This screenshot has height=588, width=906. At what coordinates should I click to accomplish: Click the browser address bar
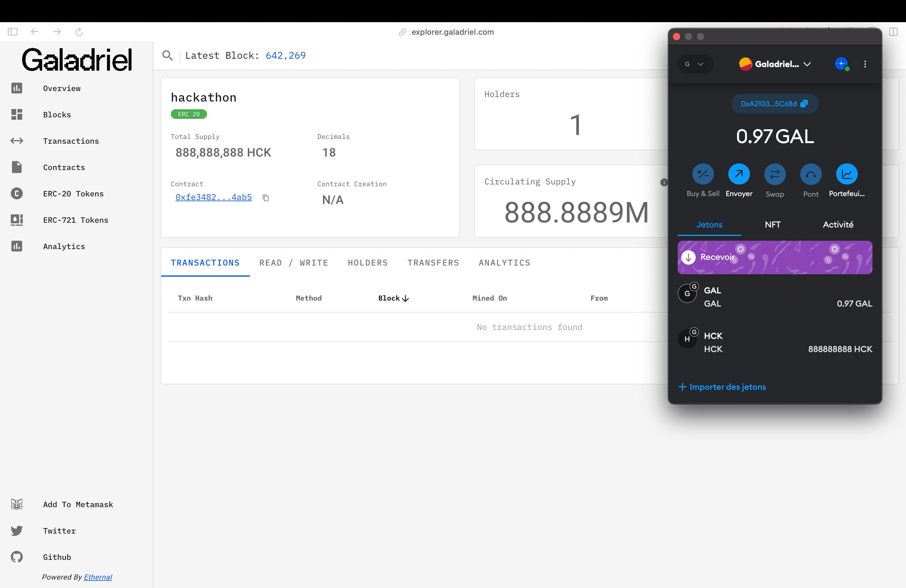(x=452, y=32)
